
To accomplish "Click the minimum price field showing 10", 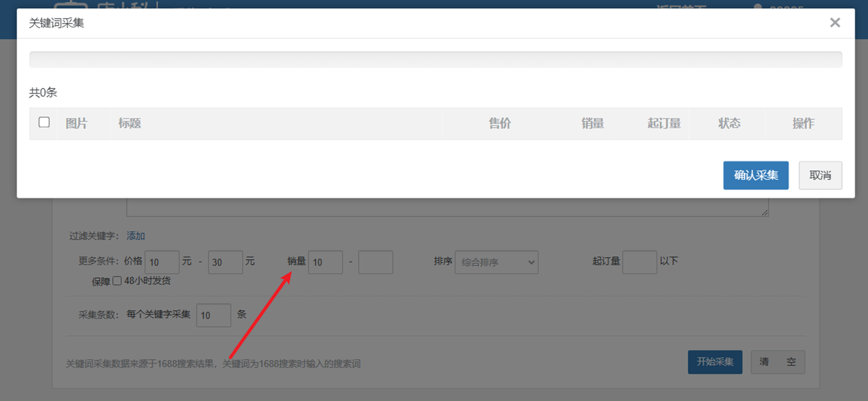I will 162,262.
